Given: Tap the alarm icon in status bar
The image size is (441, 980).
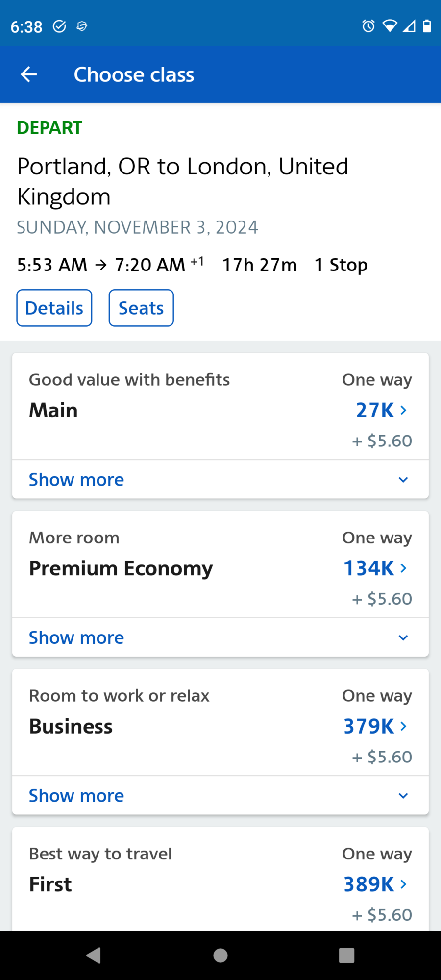Looking at the screenshot, I should (x=368, y=26).
